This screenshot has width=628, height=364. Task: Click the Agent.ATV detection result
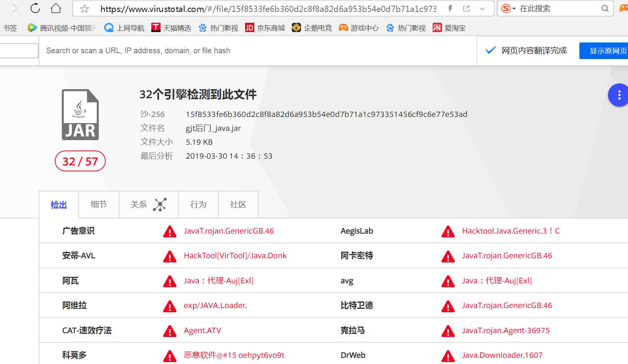(203, 330)
